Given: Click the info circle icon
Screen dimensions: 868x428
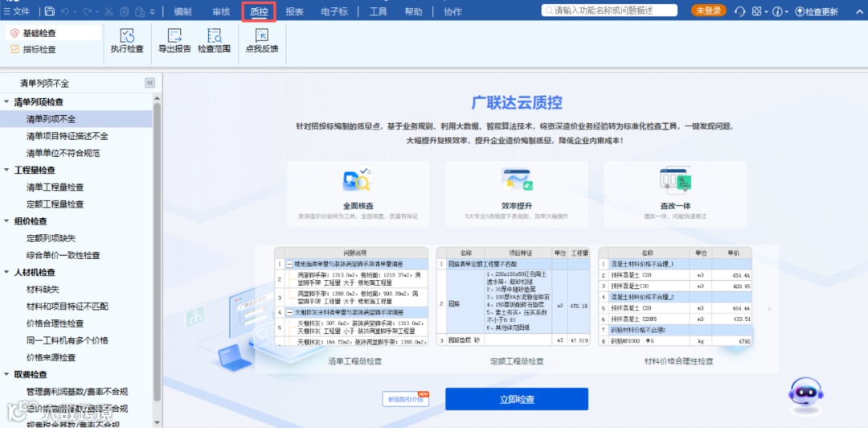Looking at the screenshot, I should (x=778, y=11).
